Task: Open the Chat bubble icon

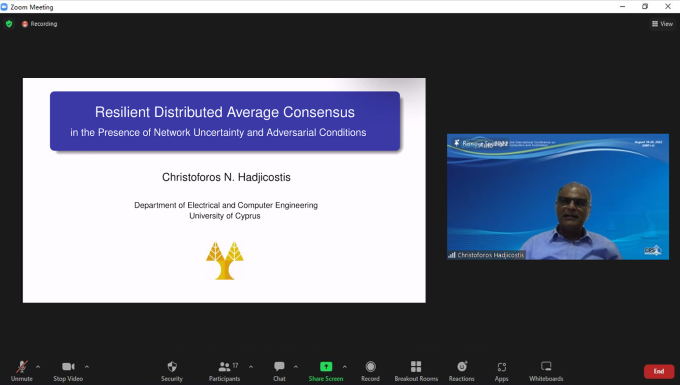Action: click(x=279, y=367)
